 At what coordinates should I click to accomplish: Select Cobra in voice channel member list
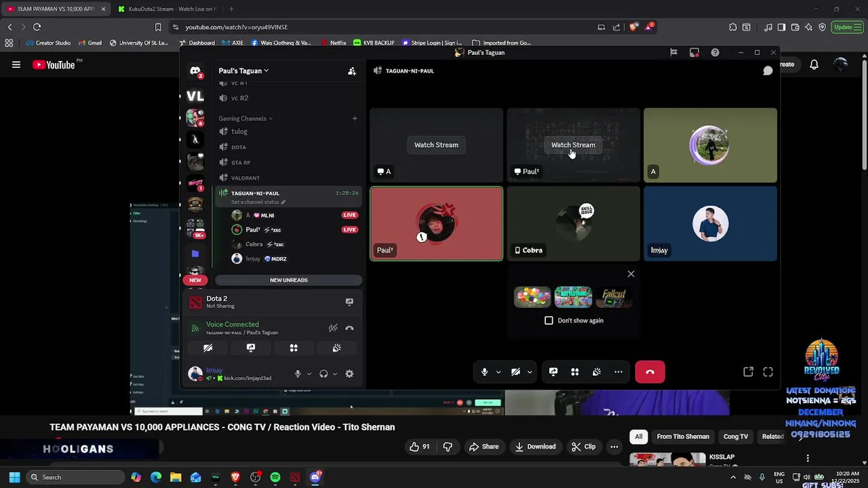pos(288,244)
